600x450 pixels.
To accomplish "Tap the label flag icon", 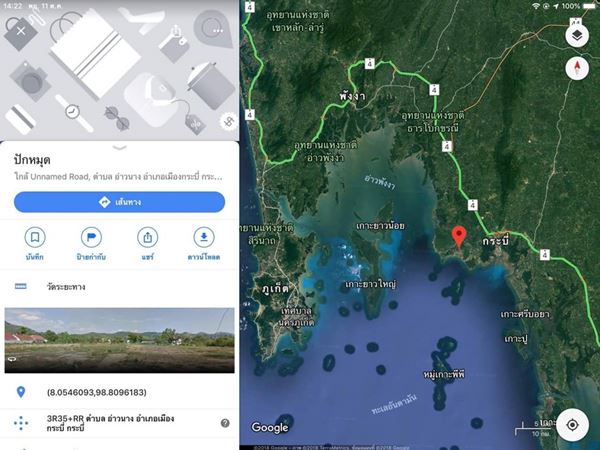I will pos(91,237).
